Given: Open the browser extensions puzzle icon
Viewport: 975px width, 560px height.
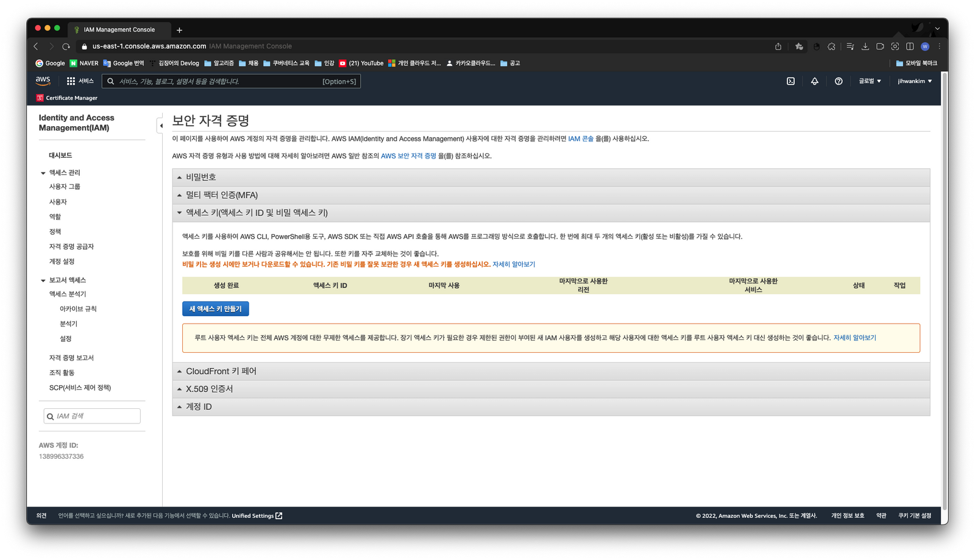Looking at the screenshot, I should point(831,46).
